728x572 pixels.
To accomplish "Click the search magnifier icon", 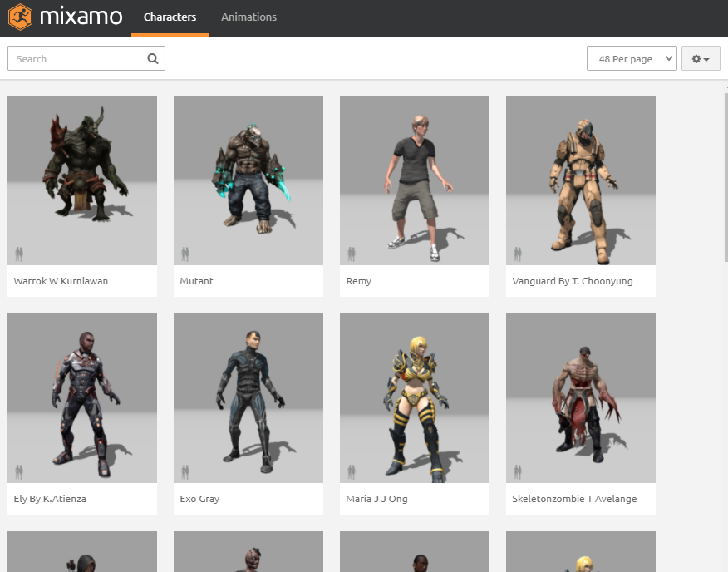I will 153,58.
